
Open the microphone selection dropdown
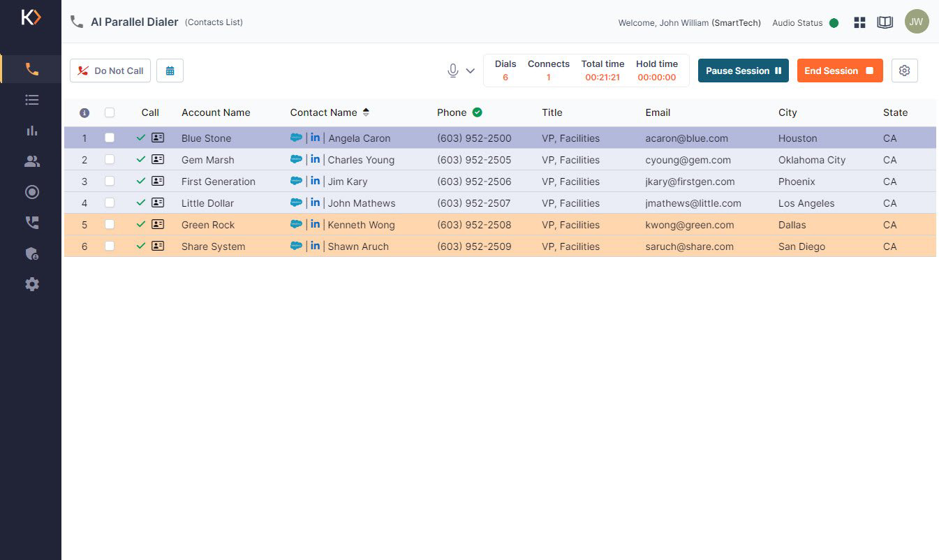(469, 70)
